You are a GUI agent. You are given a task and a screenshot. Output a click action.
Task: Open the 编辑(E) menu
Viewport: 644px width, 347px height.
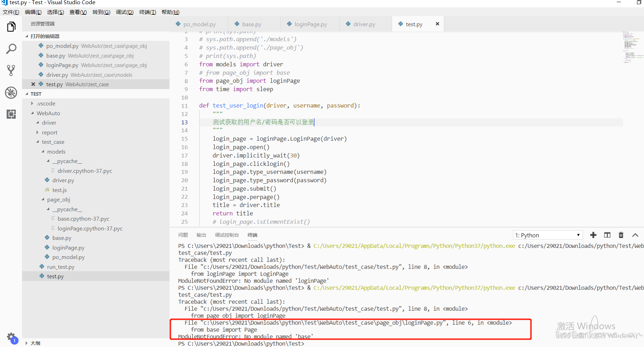(33, 12)
